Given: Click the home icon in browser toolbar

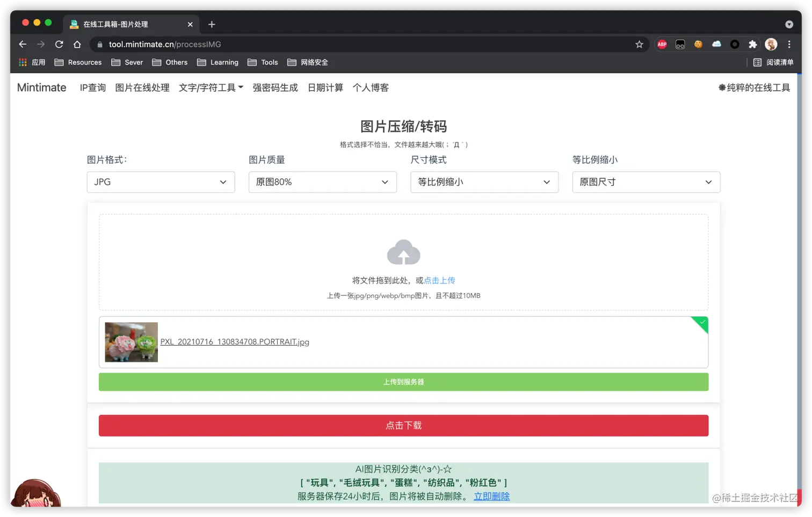Looking at the screenshot, I should 77,44.
